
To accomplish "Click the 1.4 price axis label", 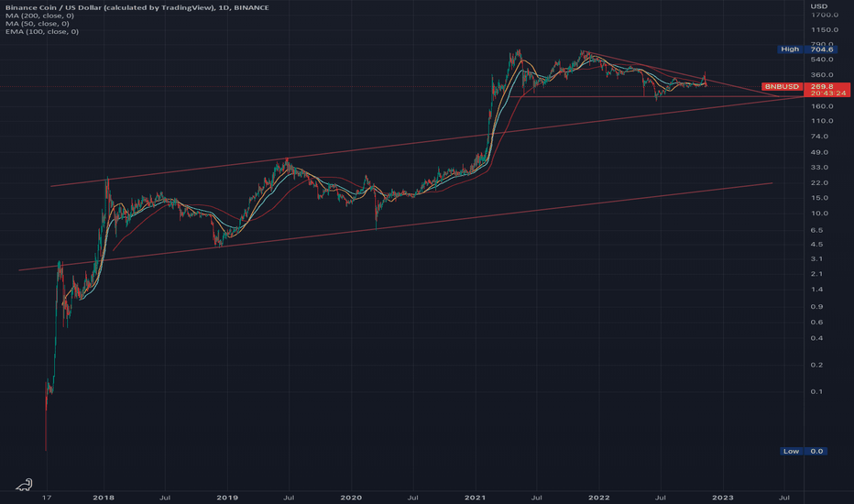I will coord(817,290).
